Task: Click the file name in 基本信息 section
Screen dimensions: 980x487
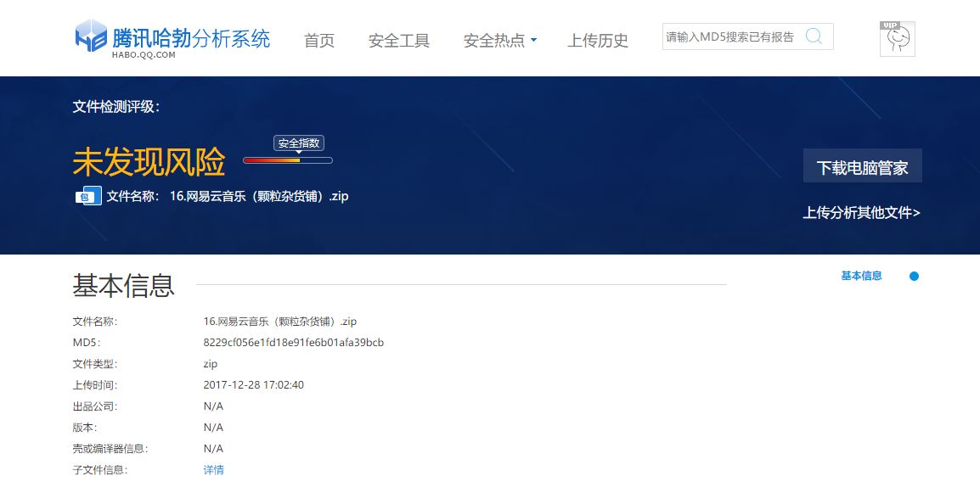Action: 280,322
